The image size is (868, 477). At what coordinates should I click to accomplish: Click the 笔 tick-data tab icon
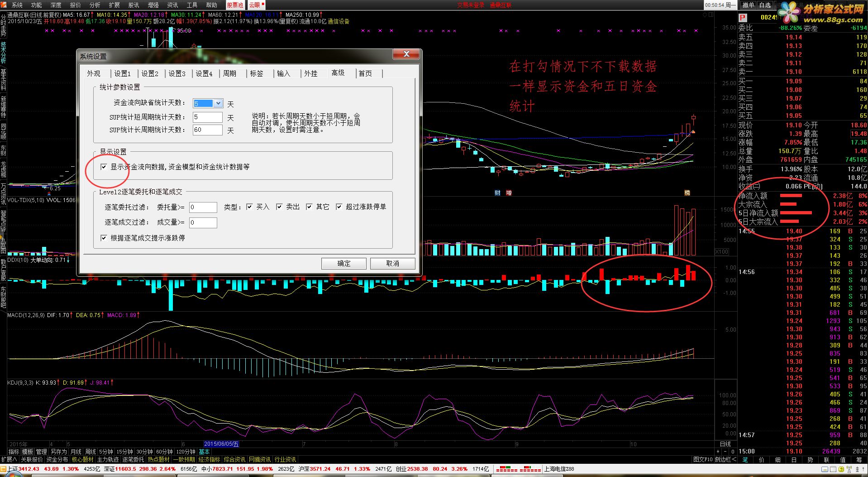tap(745, 460)
